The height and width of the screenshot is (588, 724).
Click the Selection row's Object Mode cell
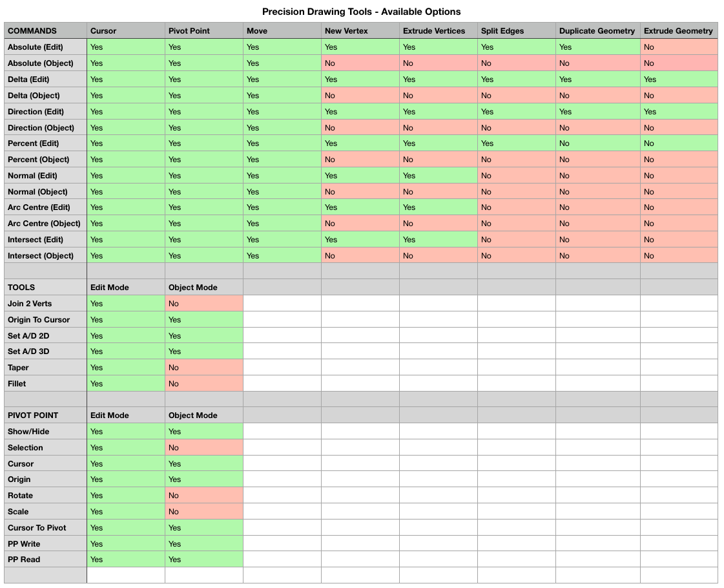pyautogui.click(x=203, y=448)
